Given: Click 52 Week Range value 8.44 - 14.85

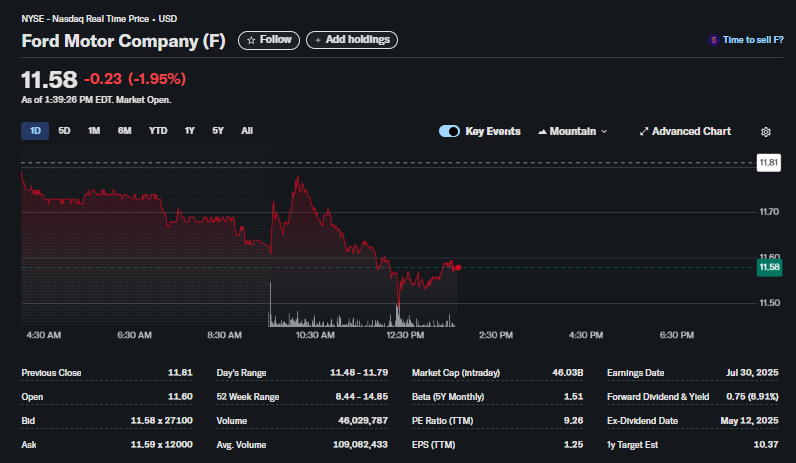Looking at the screenshot, I should [361, 396].
